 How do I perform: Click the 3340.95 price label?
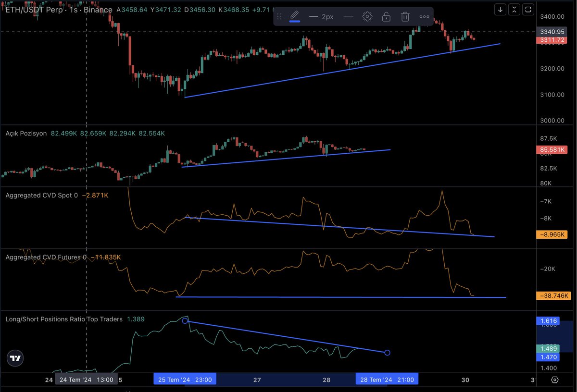(x=552, y=32)
